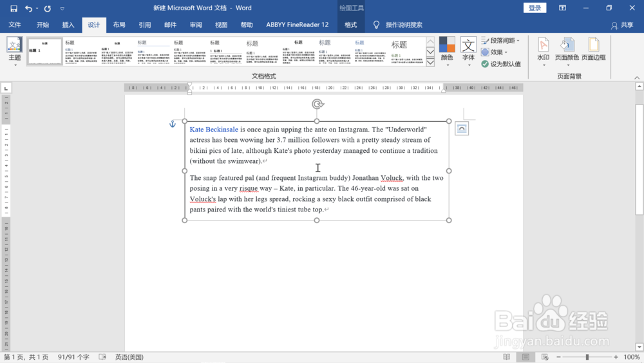Open the 帮助 (Help) tab
This screenshot has width=644, height=363.
[247, 25]
